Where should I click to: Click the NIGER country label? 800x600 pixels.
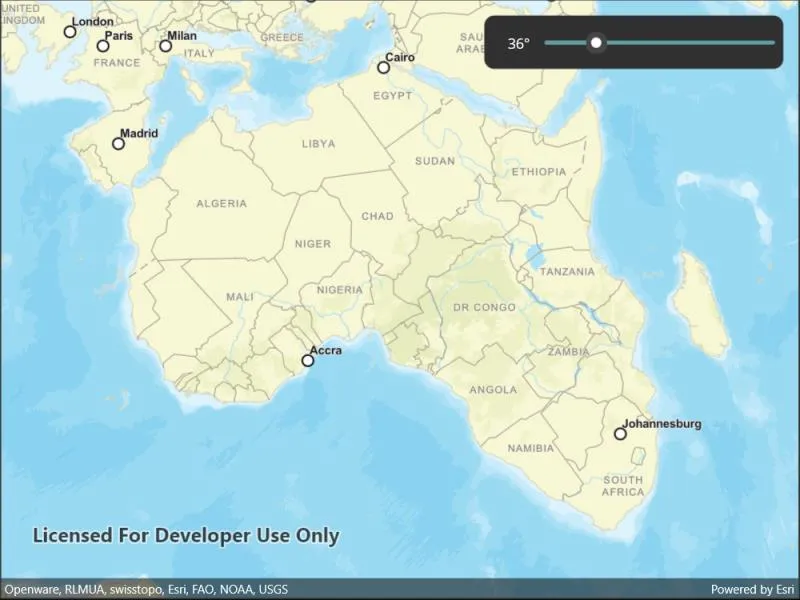click(x=313, y=244)
